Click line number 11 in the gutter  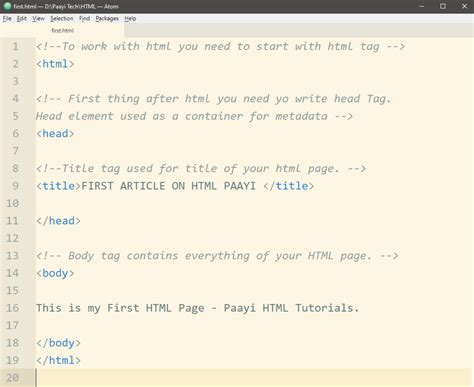coord(12,221)
